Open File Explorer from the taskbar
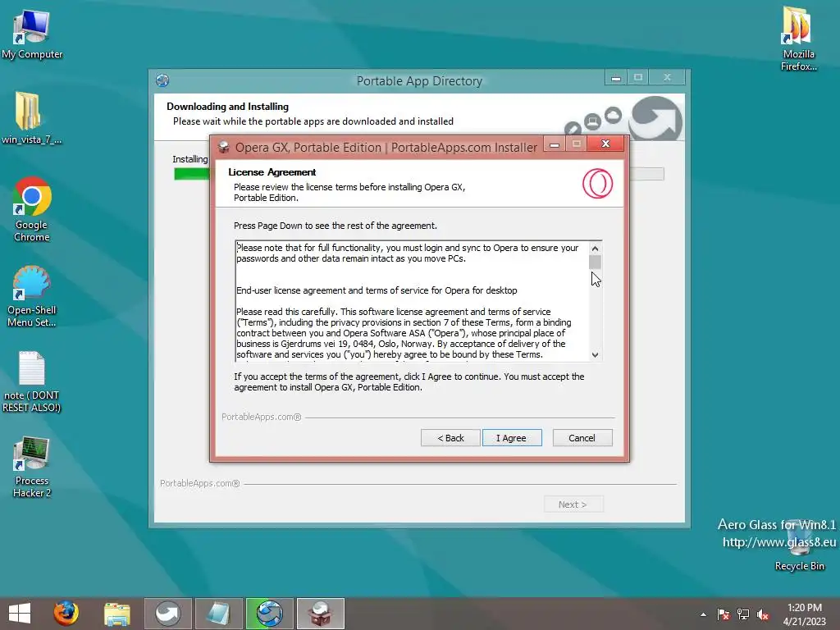 coord(116,614)
